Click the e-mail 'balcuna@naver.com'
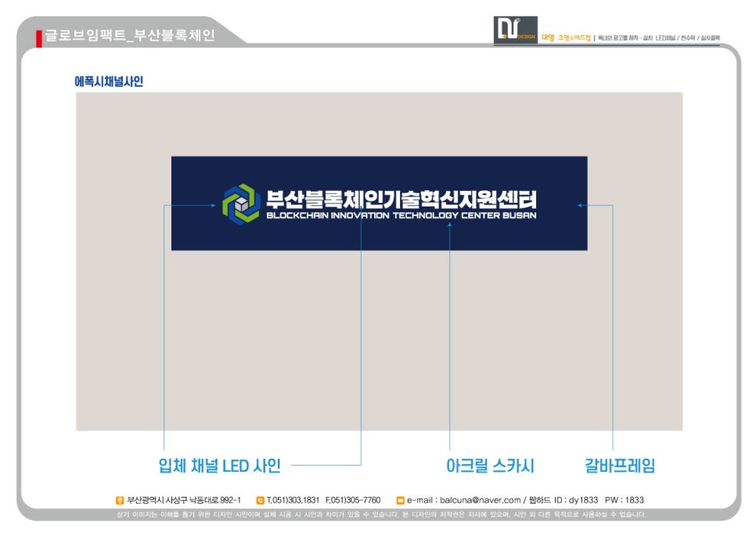The image size is (756, 536). click(x=481, y=500)
